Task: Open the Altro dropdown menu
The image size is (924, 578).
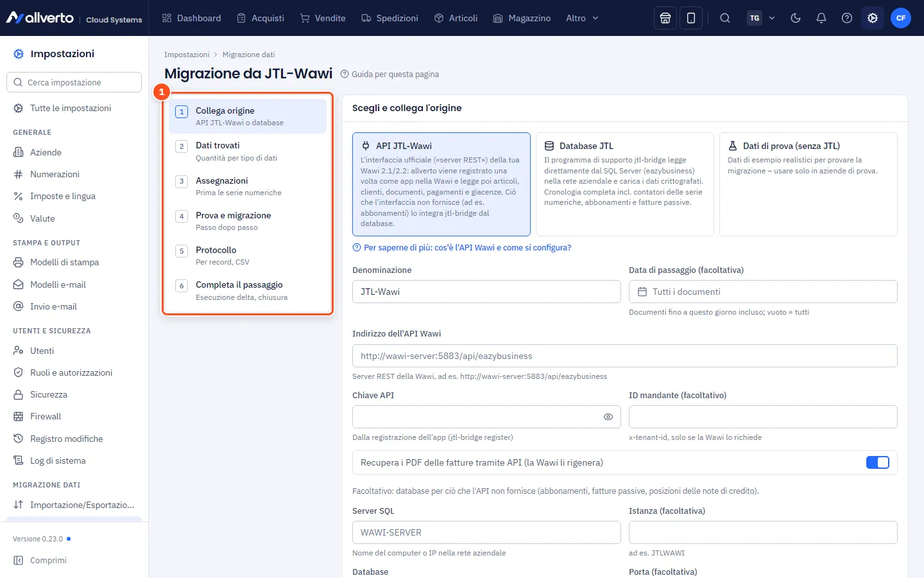Action: tap(583, 18)
